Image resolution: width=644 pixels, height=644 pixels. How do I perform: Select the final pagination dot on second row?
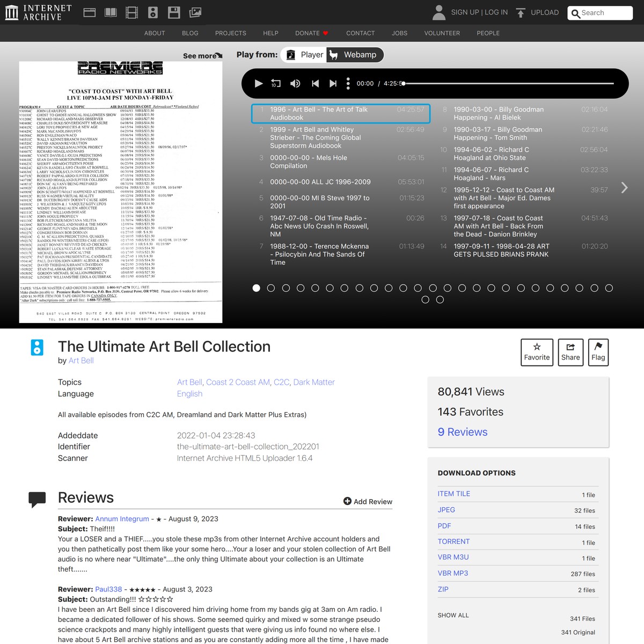tap(440, 299)
